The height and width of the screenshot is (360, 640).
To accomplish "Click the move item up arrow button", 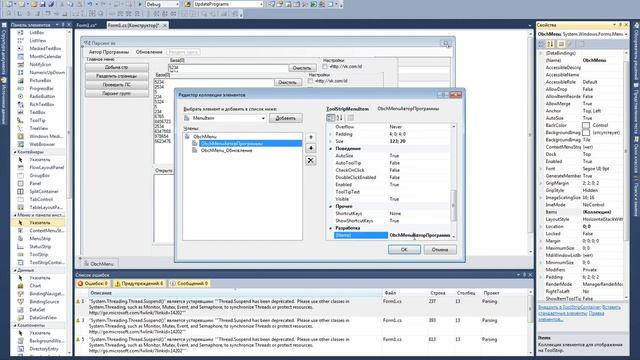I will tap(311, 137).
